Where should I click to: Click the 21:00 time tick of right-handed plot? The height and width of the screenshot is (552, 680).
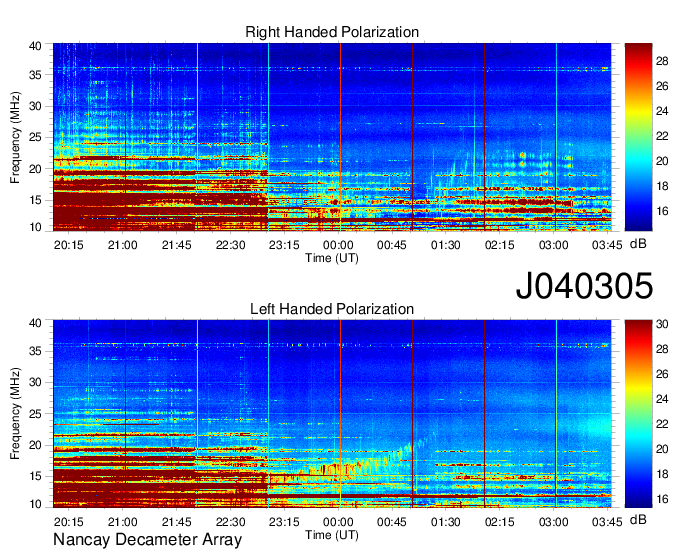(123, 245)
